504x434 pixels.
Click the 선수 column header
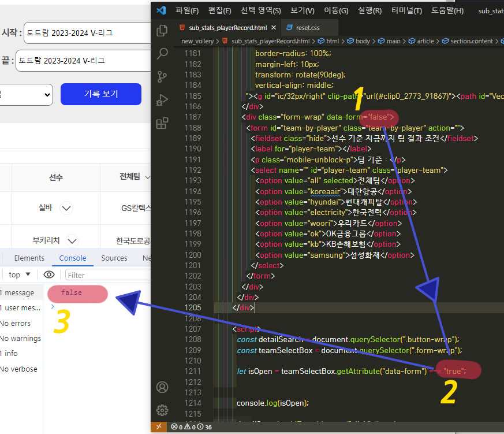pyautogui.click(x=56, y=177)
